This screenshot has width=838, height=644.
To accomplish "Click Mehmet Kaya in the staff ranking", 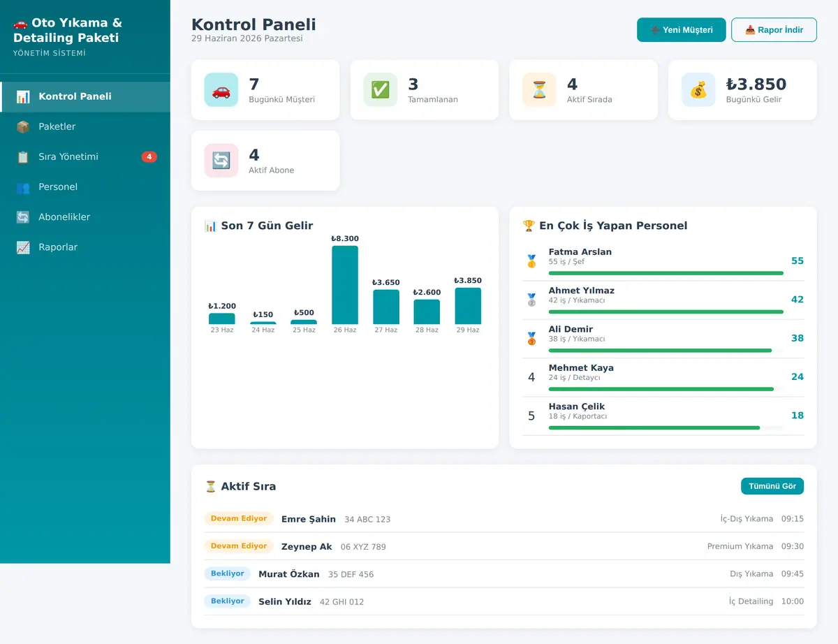I will point(581,368).
